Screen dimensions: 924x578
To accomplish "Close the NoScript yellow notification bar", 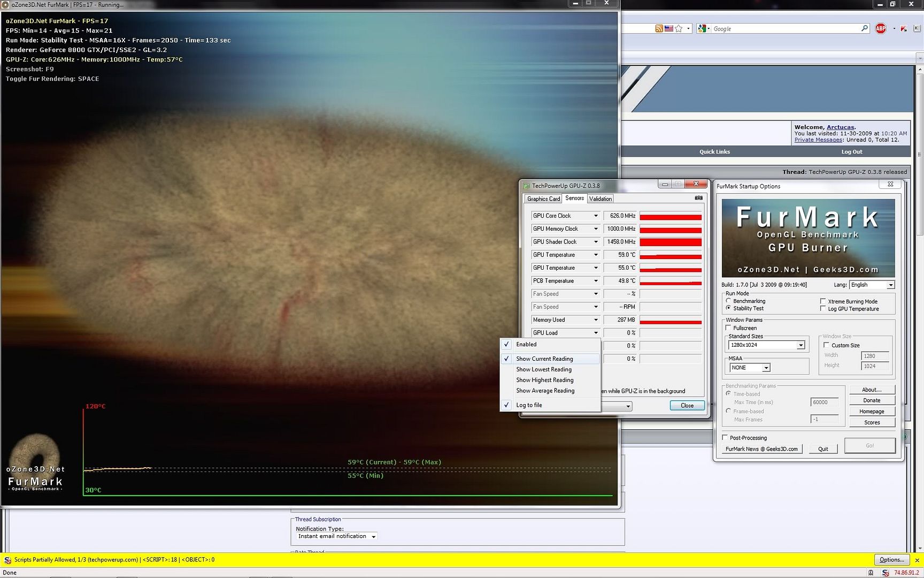I will pos(917,560).
